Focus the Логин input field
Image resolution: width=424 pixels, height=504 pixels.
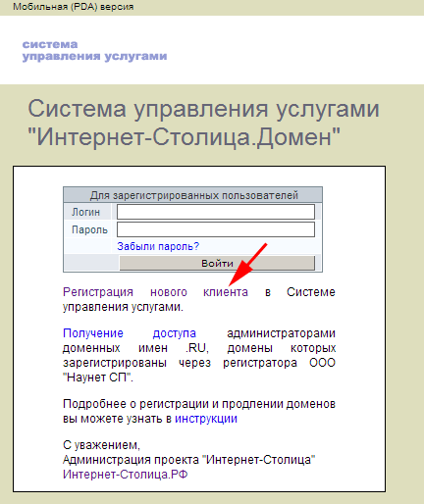click(216, 212)
